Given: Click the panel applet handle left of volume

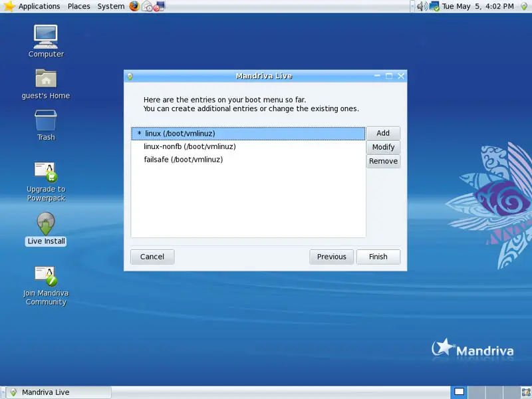Looking at the screenshot, I should (412, 6).
